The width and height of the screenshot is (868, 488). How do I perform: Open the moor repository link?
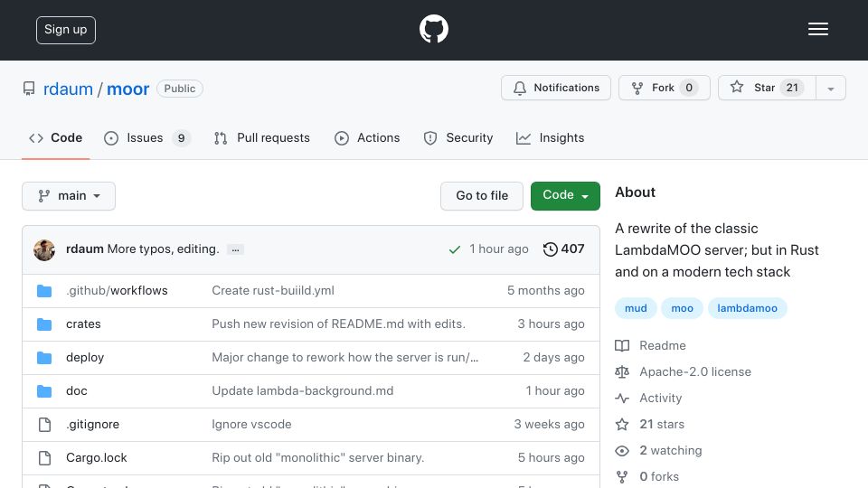[x=127, y=89]
